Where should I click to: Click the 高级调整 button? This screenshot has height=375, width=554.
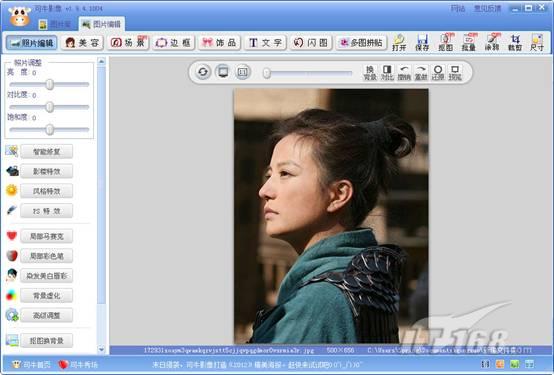(x=47, y=315)
